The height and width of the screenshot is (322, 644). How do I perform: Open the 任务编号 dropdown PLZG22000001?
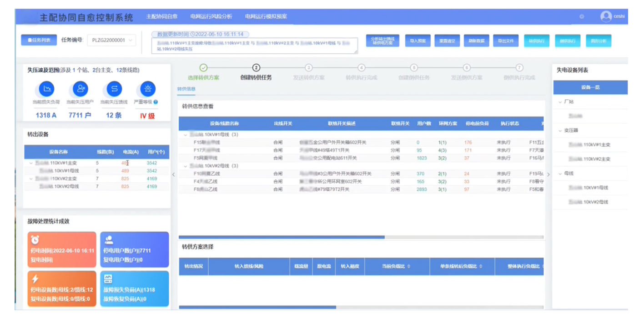point(111,40)
